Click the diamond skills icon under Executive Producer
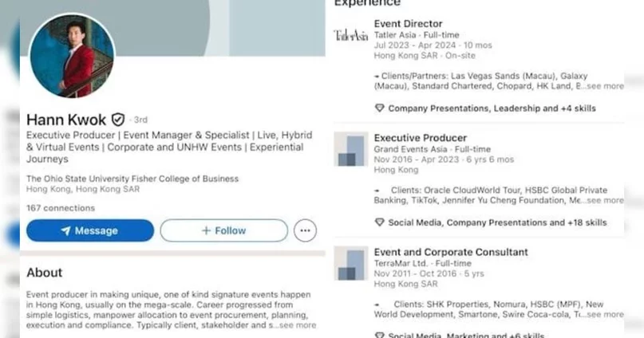Image resolution: width=644 pixels, height=338 pixels. [x=380, y=222]
